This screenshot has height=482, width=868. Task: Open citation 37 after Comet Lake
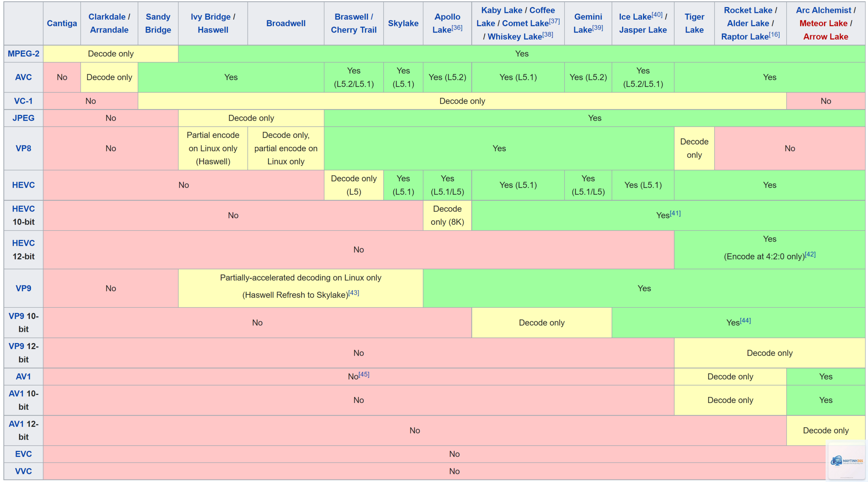click(554, 21)
